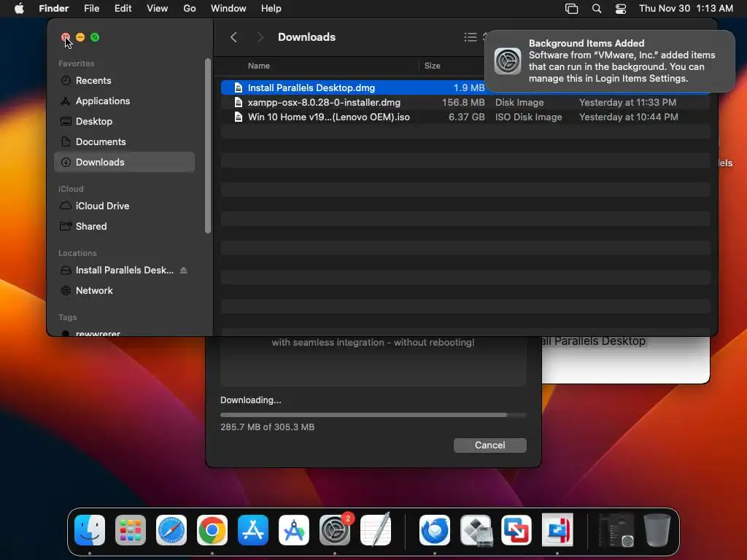
Task: Open the Finder menu in menu bar
Action: pyautogui.click(x=53, y=9)
